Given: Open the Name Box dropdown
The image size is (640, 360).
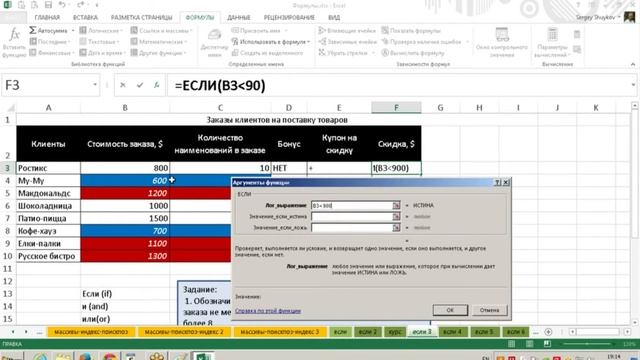Looking at the screenshot, I should point(95,84).
